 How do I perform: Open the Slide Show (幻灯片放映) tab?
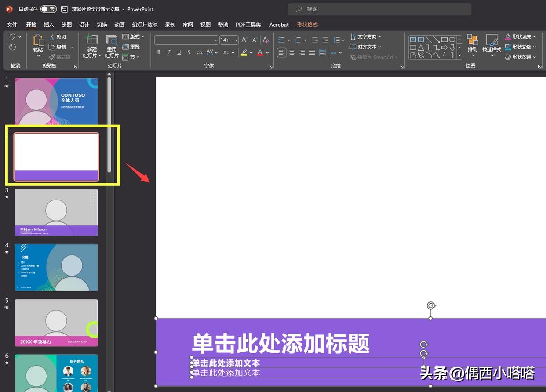point(145,25)
